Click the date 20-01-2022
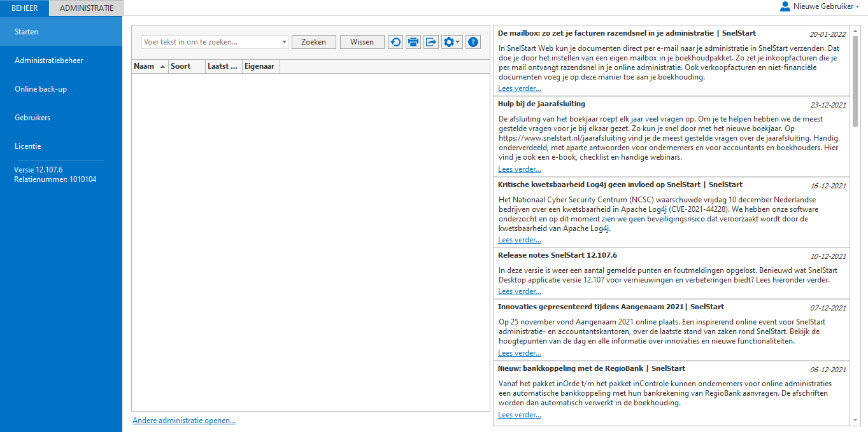868x432 pixels. point(828,34)
